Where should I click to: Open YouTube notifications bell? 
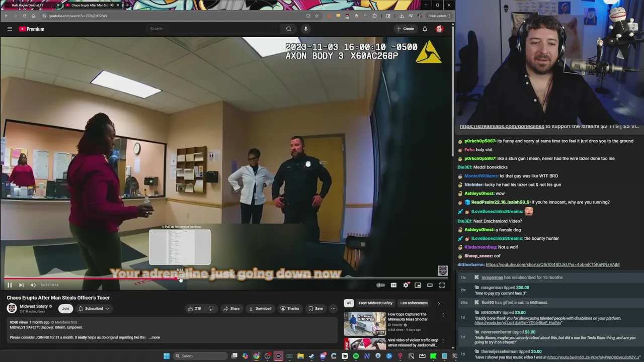pos(425,29)
